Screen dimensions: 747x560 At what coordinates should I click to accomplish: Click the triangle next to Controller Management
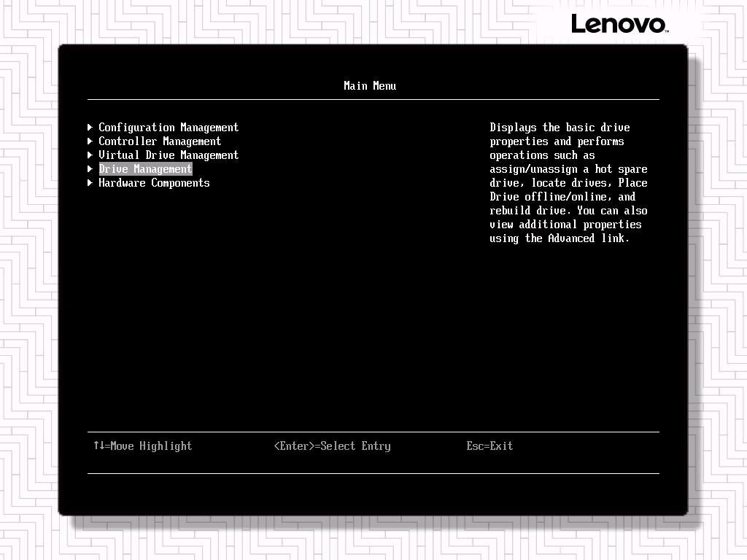pos(90,141)
